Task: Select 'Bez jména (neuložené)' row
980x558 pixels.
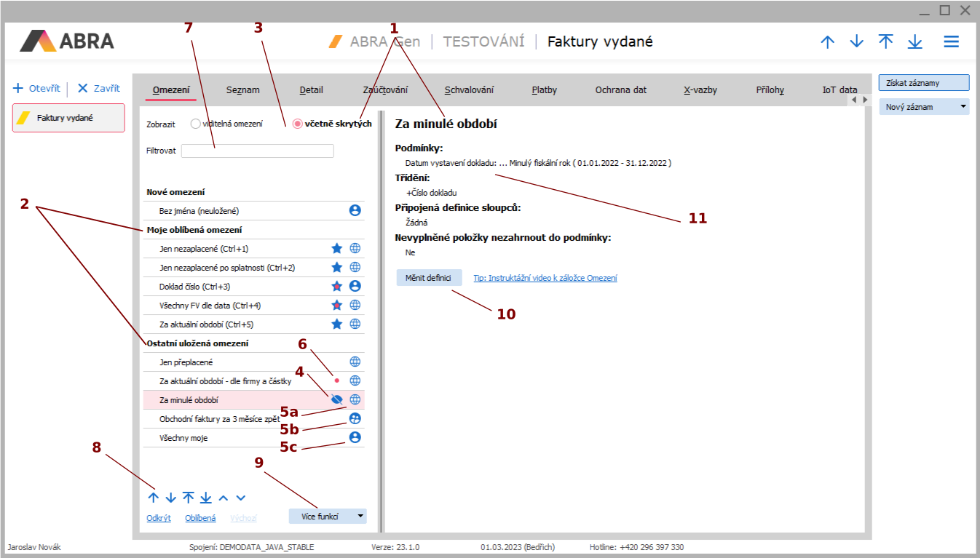Action: (x=252, y=210)
